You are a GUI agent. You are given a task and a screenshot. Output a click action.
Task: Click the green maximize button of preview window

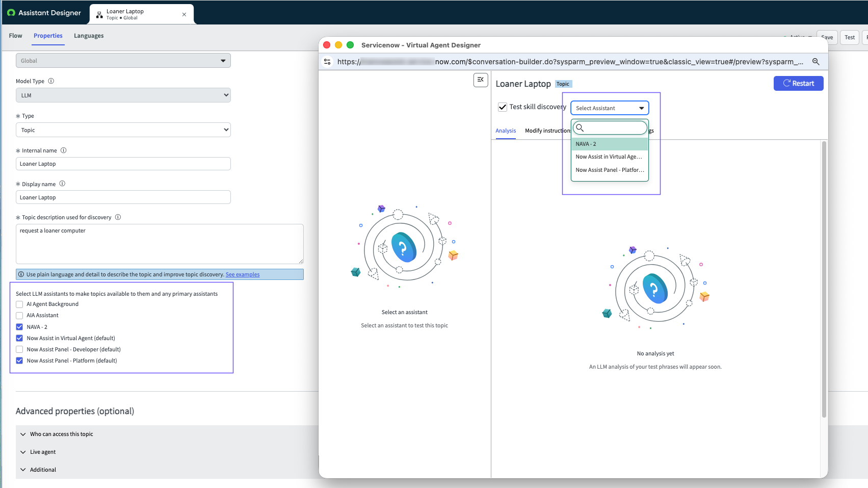pos(350,45)
